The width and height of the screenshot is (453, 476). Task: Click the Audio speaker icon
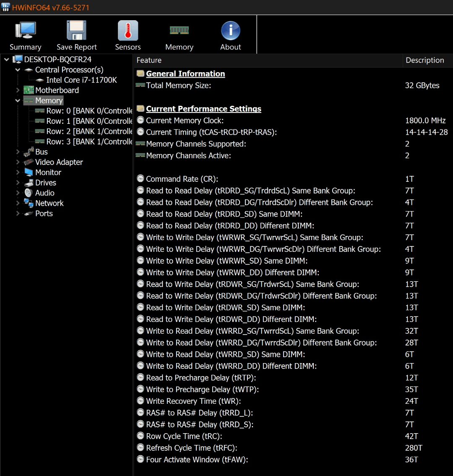[x=29, y=193]
